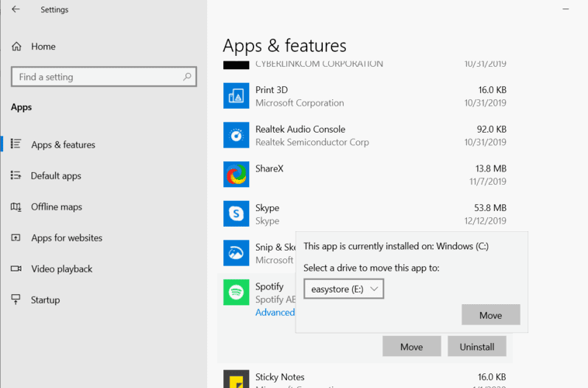Click the Realtek Audio Console icon

point(236,135)
